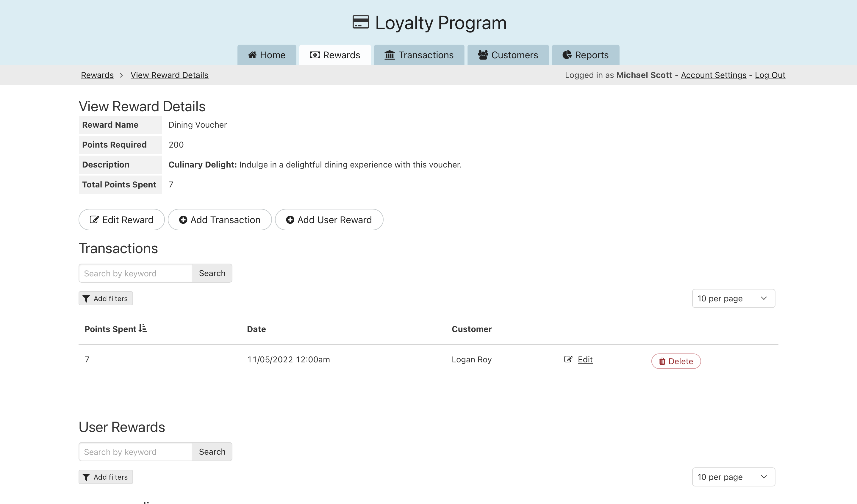Click the funnel icon under Transactions search
857x504 pixels.
click(x=86, y=299)
